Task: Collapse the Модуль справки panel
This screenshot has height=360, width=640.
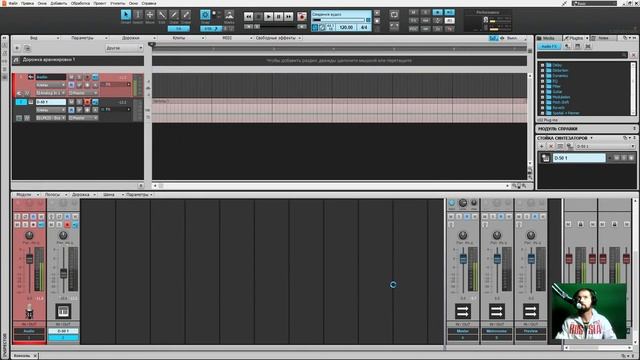Action: [635, 129]
